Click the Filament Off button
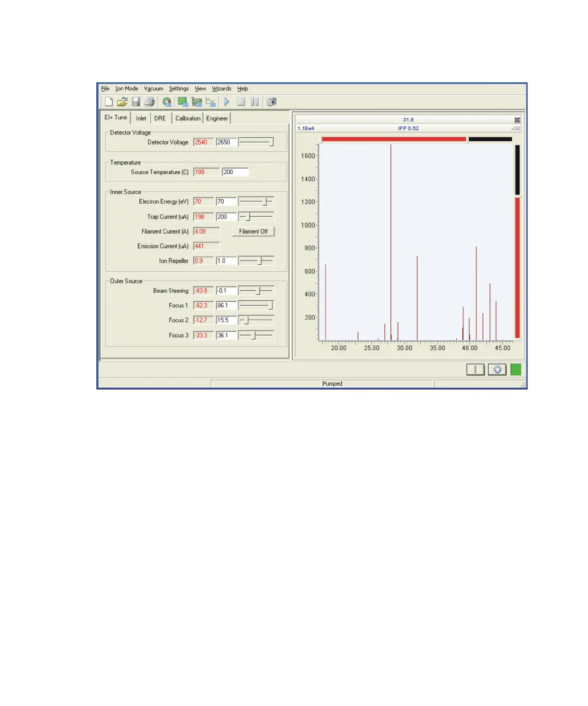The image size is (588, 706). pos(253,232)
